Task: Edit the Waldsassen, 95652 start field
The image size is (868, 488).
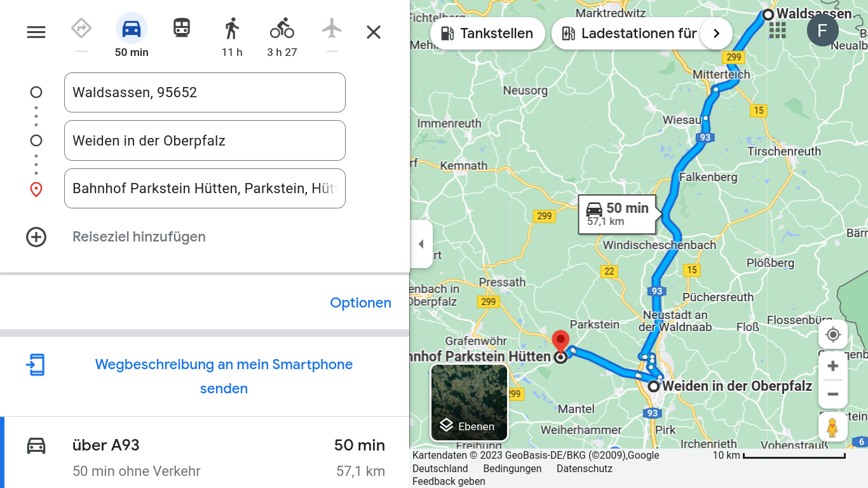Action: click(x=205, y=92)
